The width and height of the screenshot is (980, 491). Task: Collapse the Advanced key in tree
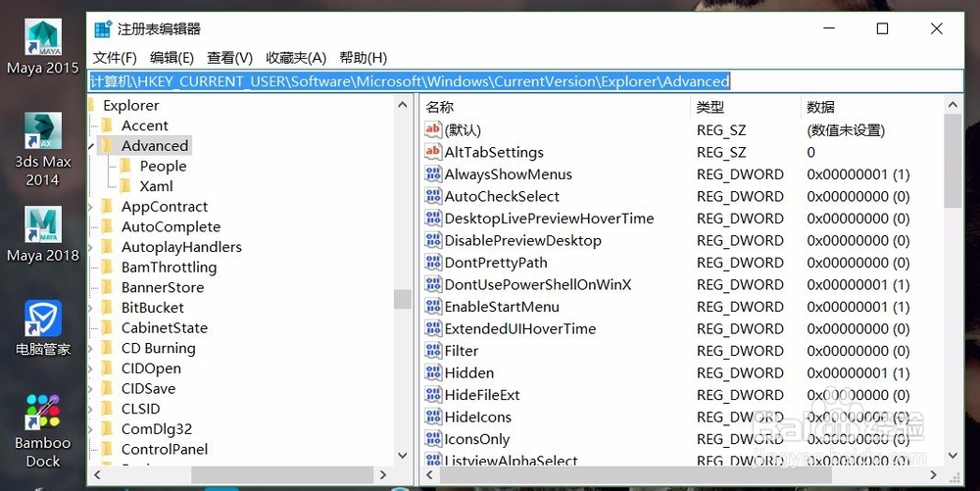[92, 146]
